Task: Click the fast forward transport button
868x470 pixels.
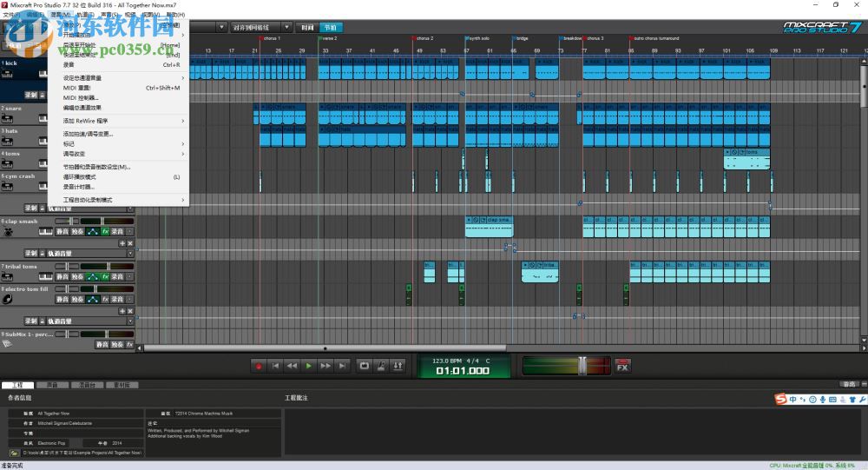Action: (x=325, y=366)
